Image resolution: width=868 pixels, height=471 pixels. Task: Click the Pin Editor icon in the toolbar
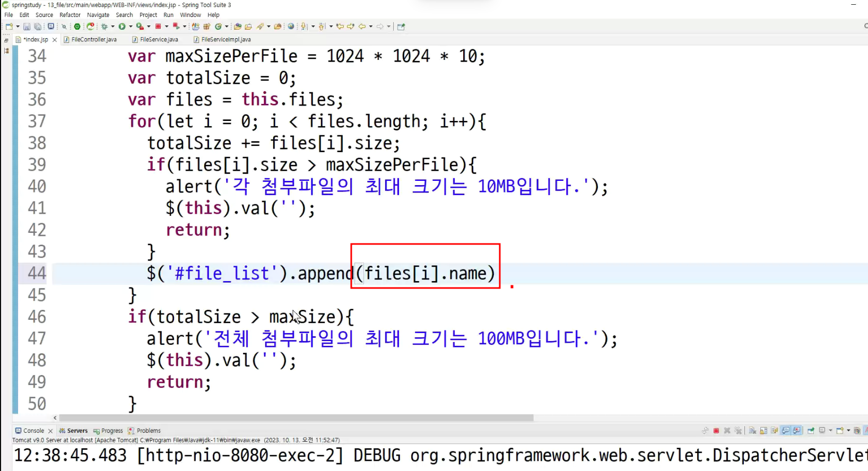tap(401, 27)
